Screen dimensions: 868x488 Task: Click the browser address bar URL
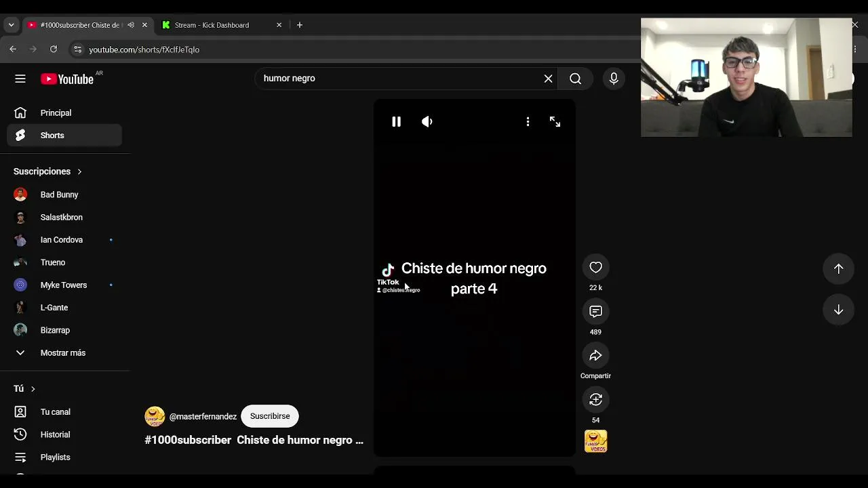point(144,49)
